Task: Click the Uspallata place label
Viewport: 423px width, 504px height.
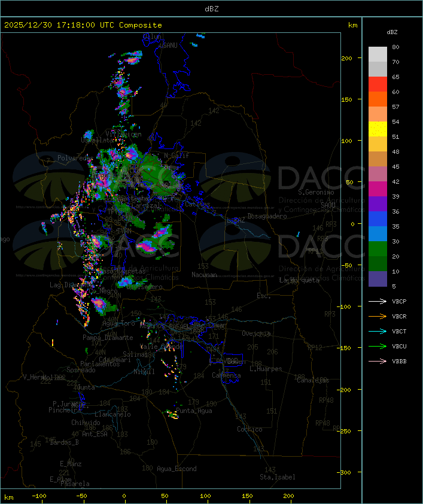Action: [x=97, y=140]
